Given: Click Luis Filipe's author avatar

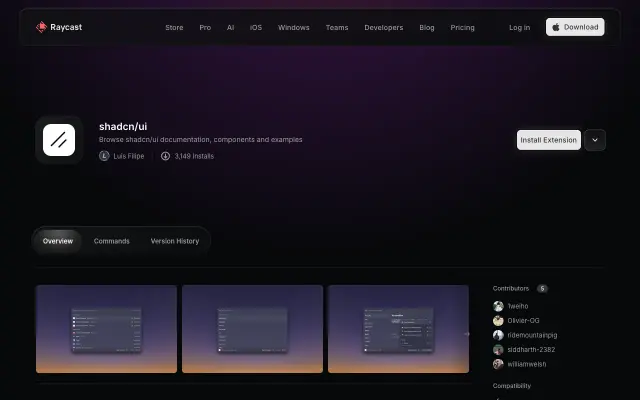Looking at the screenshot, I should tap(104, 156).
